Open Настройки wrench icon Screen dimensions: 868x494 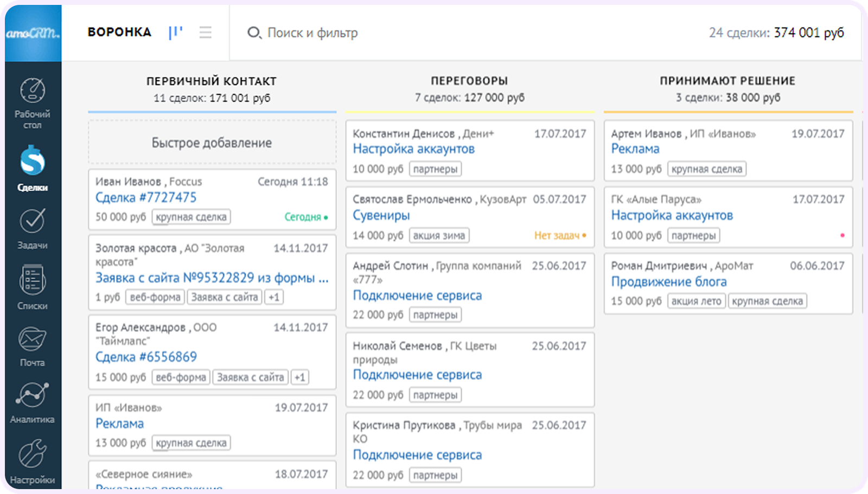coord(33,453)
